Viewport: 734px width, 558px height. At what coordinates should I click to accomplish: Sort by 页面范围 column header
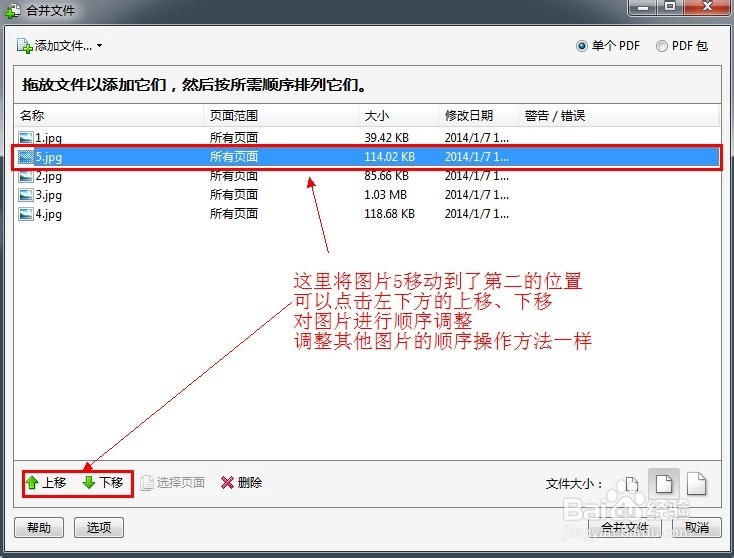281,116
